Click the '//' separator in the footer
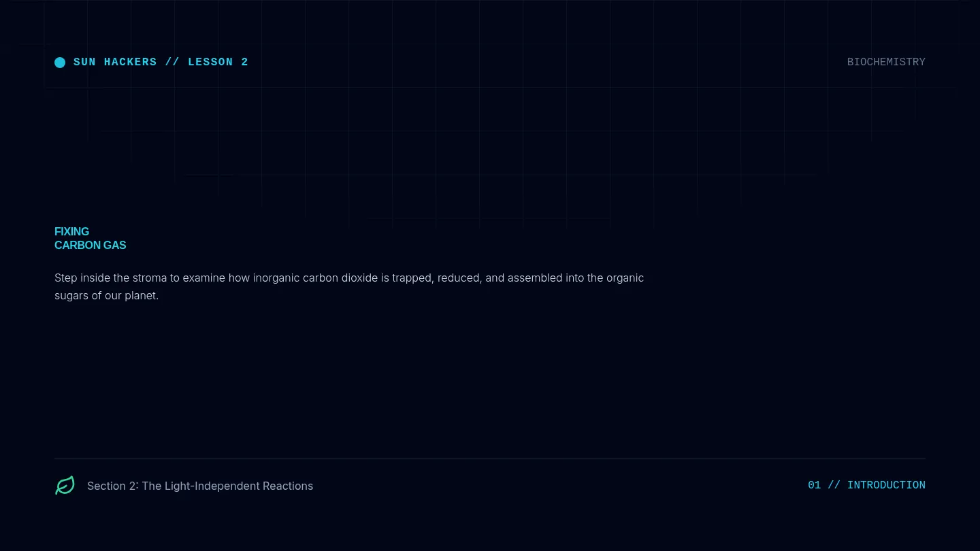This screenshot has width=980, height=551. 834,485
